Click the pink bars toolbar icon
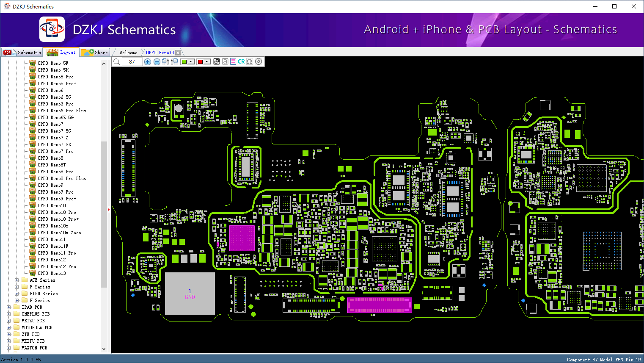Viewport: 644px width, 363px height. tap(233, 61)
